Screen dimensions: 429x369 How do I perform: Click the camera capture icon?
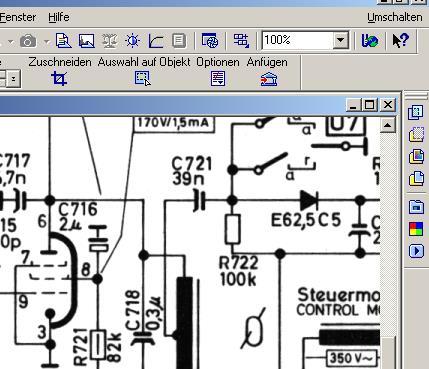point(28,41)
